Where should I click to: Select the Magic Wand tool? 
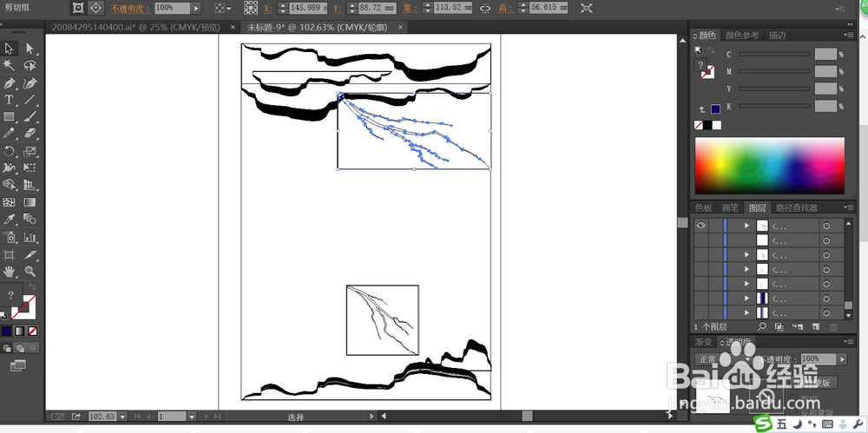pos(9,65)
